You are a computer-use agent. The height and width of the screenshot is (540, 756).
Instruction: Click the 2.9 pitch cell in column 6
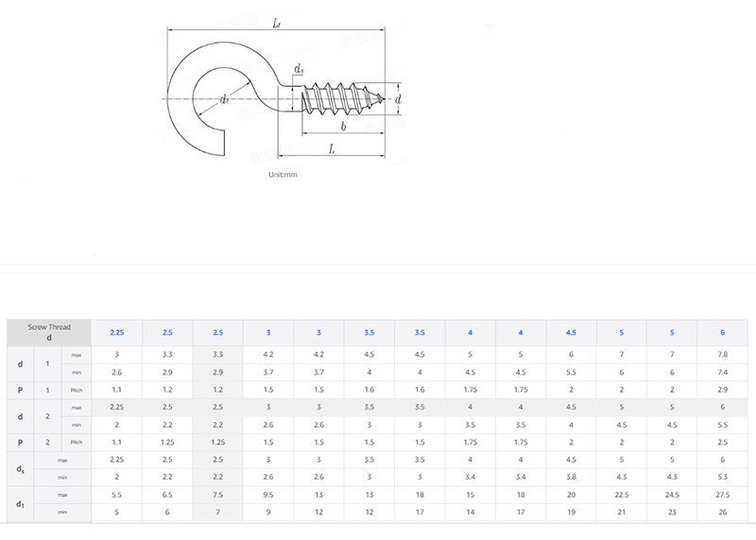pyautogui.click(x=722, y=390)
